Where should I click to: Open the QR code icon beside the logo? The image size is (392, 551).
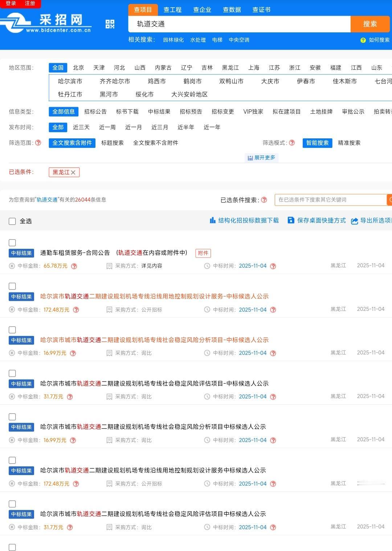110,24
